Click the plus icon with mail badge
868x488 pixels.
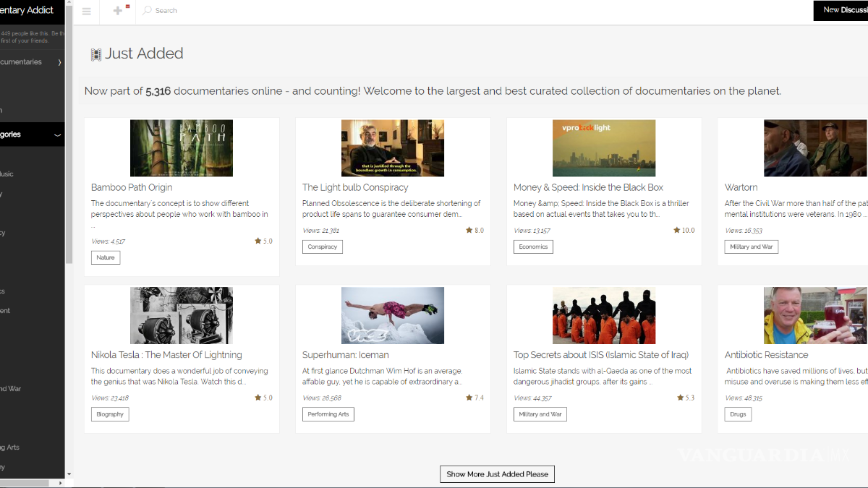click(x=119, y=11)
